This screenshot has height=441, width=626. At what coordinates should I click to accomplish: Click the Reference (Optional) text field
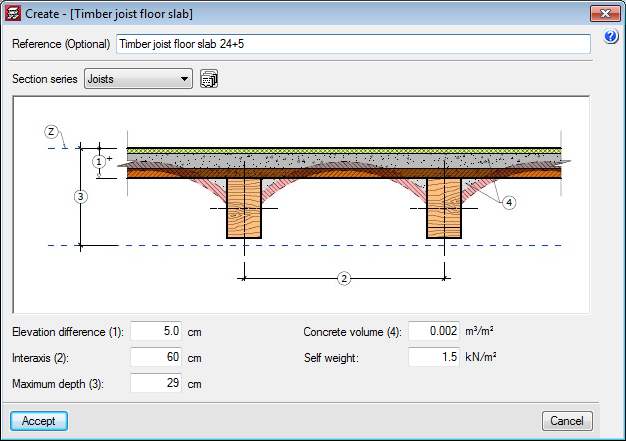(x=353, y=44)
